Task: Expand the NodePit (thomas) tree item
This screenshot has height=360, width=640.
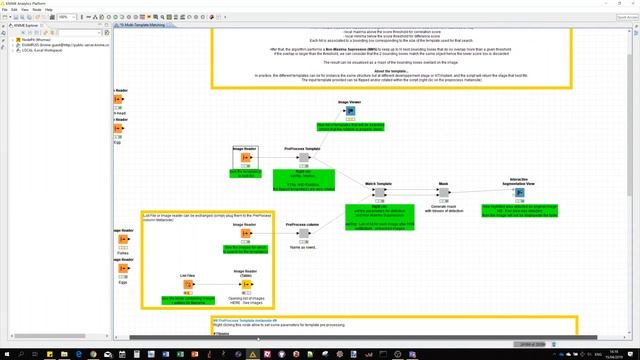Action: 13,40
